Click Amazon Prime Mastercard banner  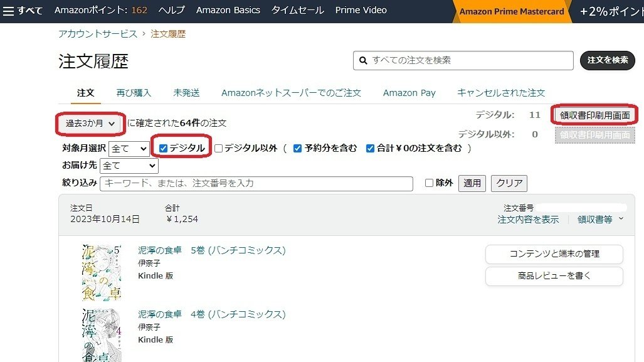[512, 11]
